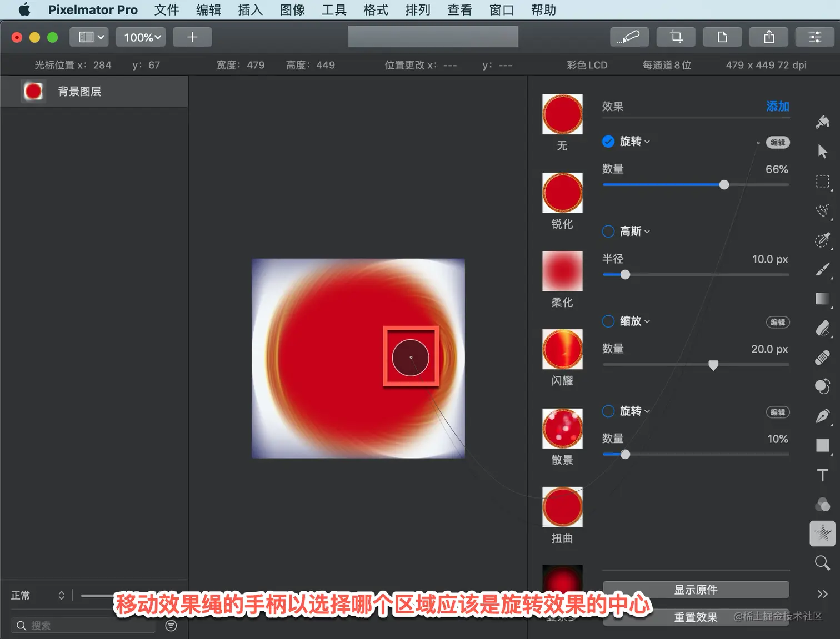
Task: Show more tools with double chevron
Action: [823, 594]
